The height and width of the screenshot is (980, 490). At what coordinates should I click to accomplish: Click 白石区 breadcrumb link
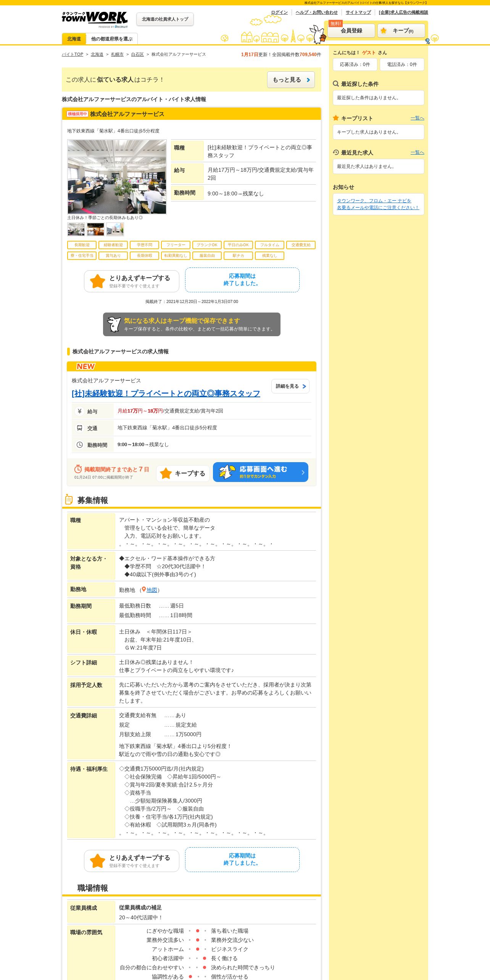tap(137, 55)
